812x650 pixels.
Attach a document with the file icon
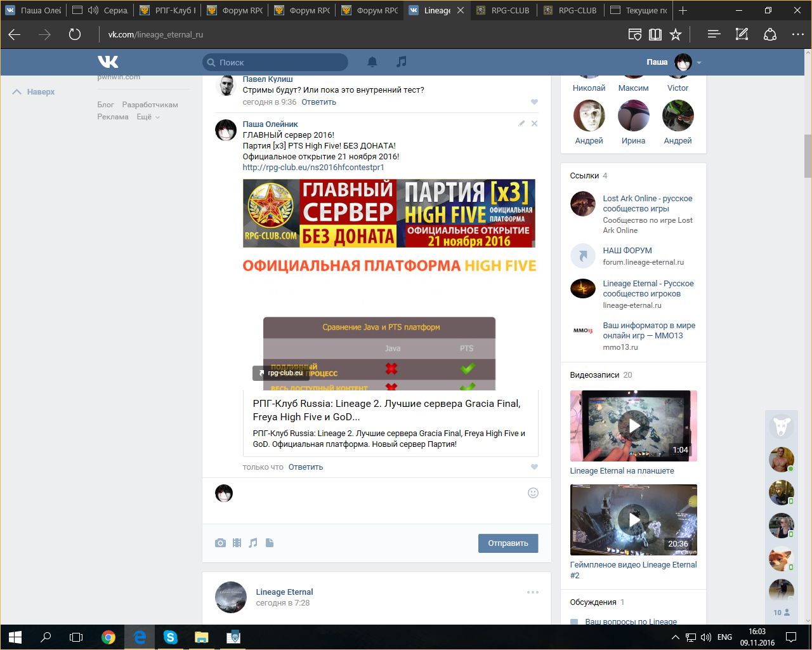[270, 543]
